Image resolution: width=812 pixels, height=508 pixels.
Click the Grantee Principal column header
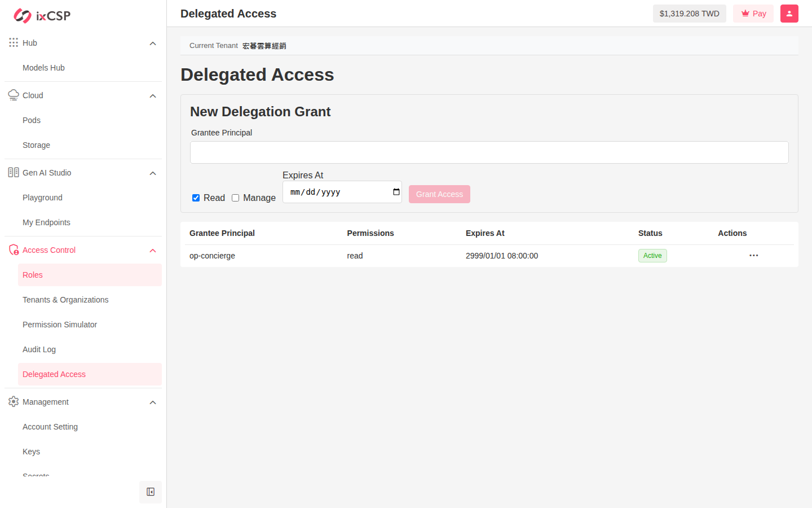click(222, 233)
